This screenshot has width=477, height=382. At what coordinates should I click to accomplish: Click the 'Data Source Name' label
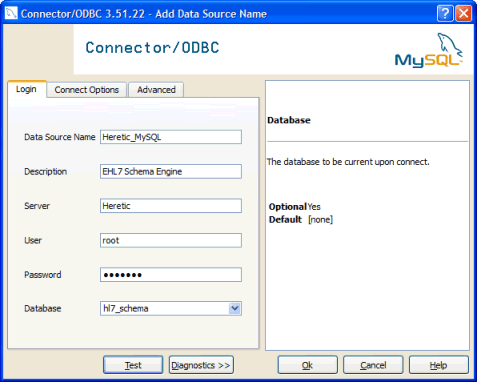pyautogui.click(x=60, y=137)
